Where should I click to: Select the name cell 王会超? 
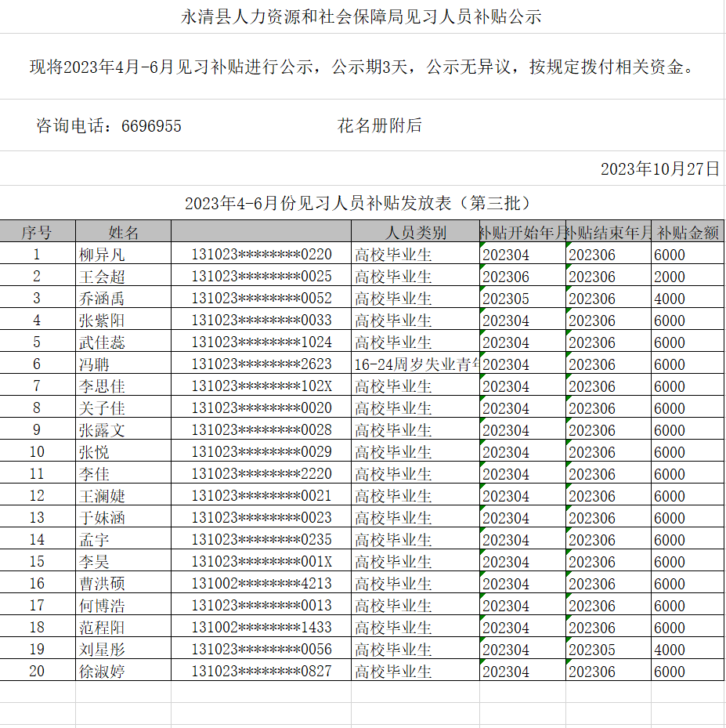click(x=124, y=276)
